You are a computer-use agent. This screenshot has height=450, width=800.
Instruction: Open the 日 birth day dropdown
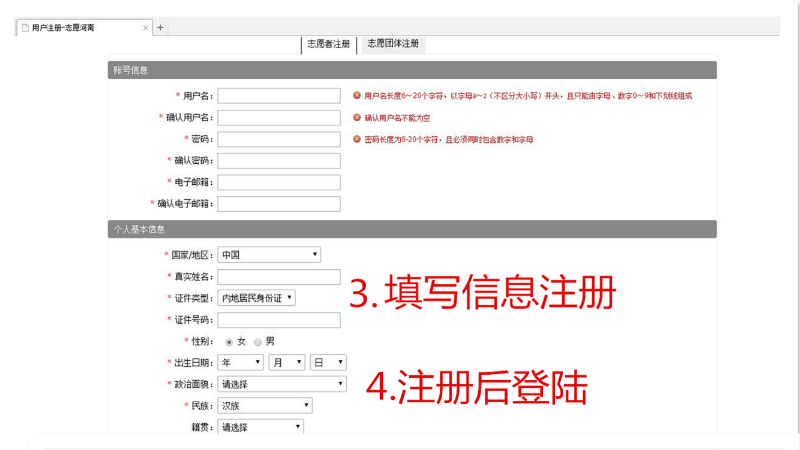pyautogui.click(x=328, y=362)
